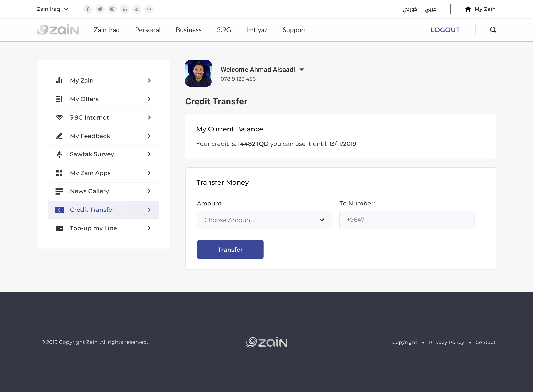Select My Offers in the sidebar
The image size is (533, 392).
point(103,99)
